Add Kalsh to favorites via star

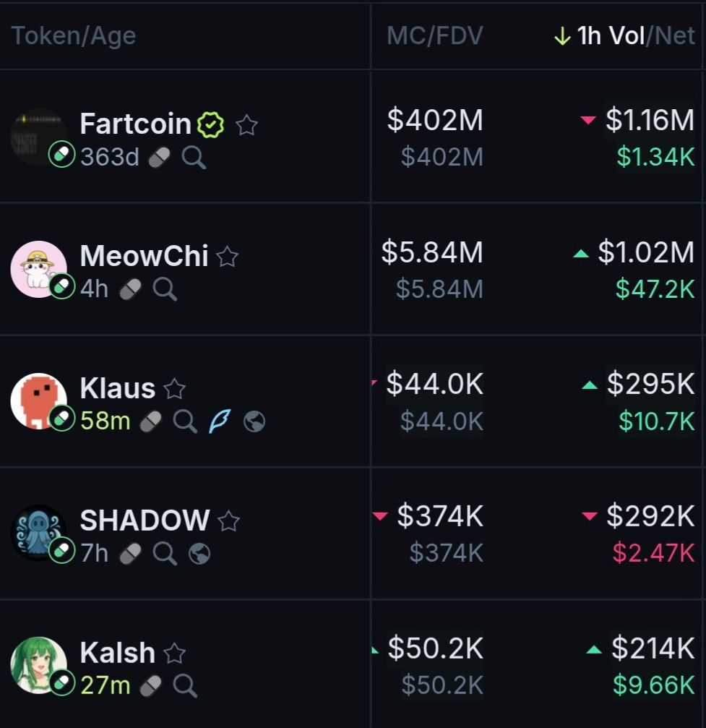[x=175, y=654]
